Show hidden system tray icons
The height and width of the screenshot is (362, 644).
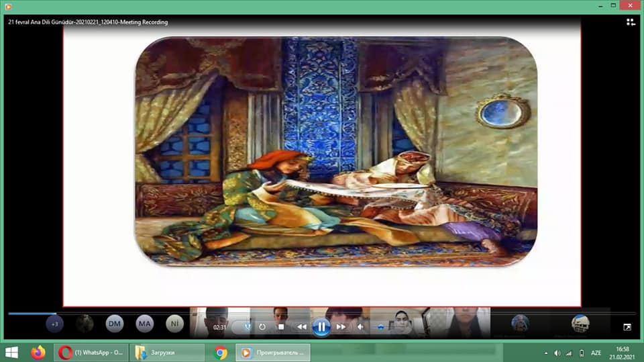click(546, 353)
